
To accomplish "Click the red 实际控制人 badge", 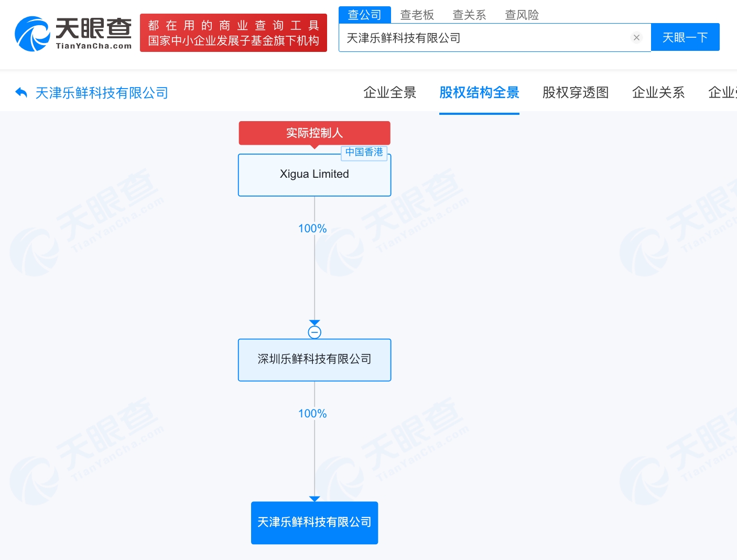I will point(314,133).
